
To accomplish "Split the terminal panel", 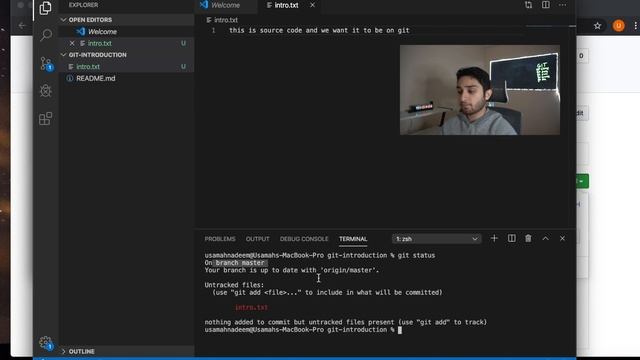I will 511,238.
